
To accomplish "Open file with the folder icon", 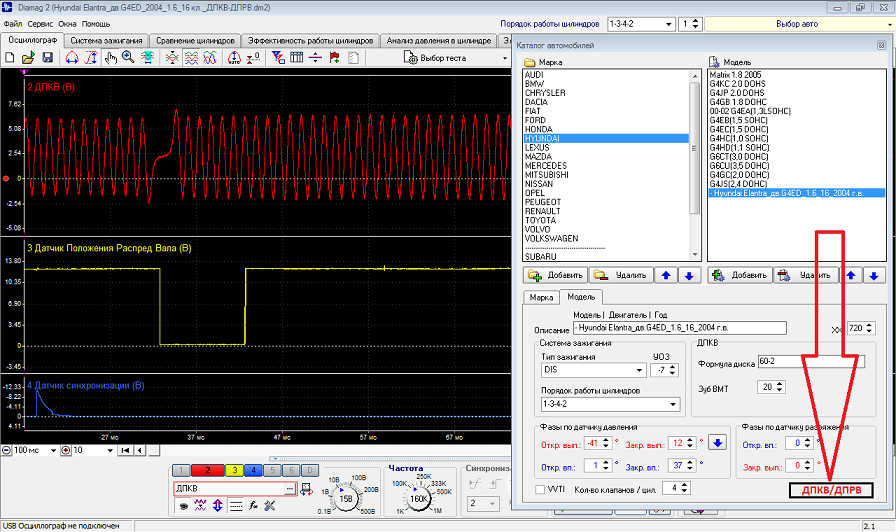I will click(28, 58).
